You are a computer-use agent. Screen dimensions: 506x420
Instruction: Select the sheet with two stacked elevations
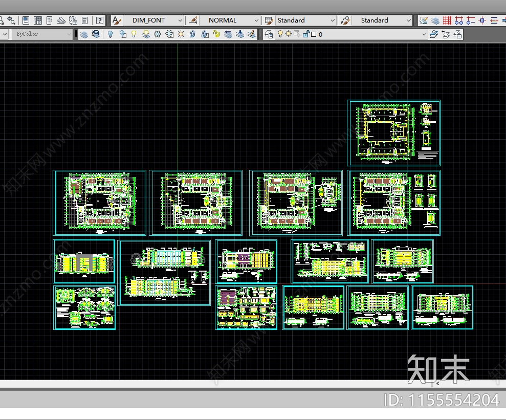click(x=164, y=273)
